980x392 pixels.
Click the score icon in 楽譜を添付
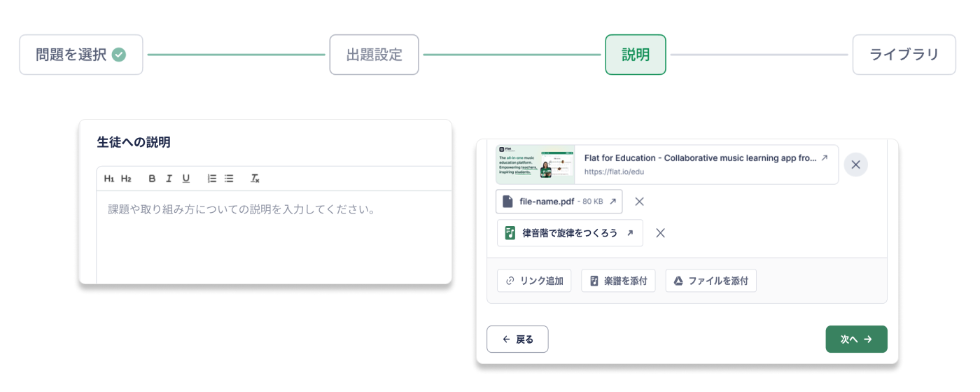coord(594,281)
